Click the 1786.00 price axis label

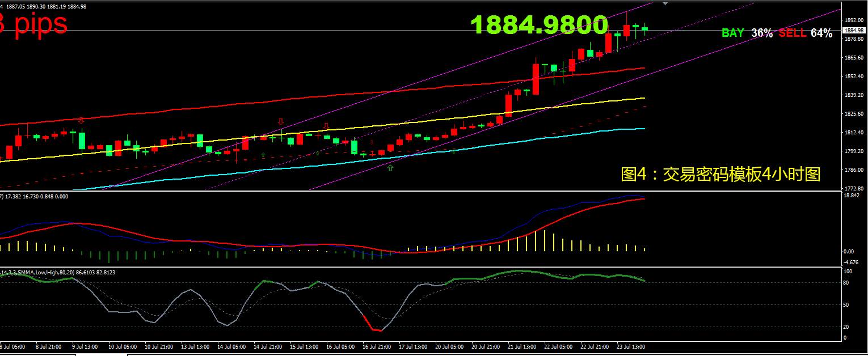pyautogui.click(x=854, y=170)
